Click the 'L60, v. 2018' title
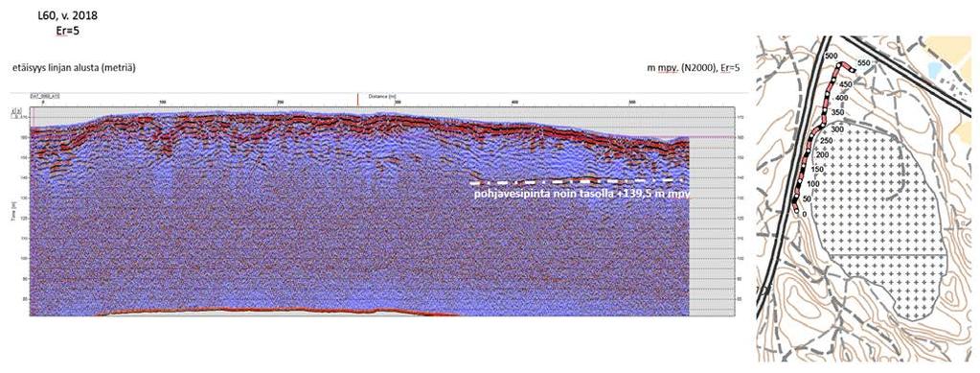 67,16
